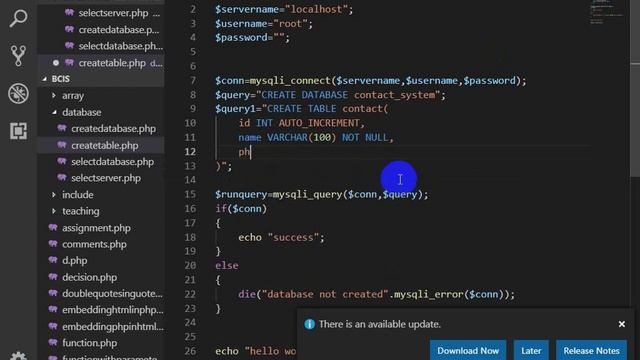Click '$username="root";' line

click(x=264, y=24)
